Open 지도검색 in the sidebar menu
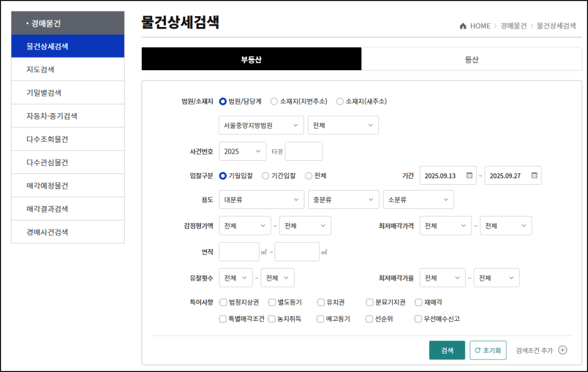The width and height of the screenshot is (588, 372). pyautogui.click(x=68, y=69)
